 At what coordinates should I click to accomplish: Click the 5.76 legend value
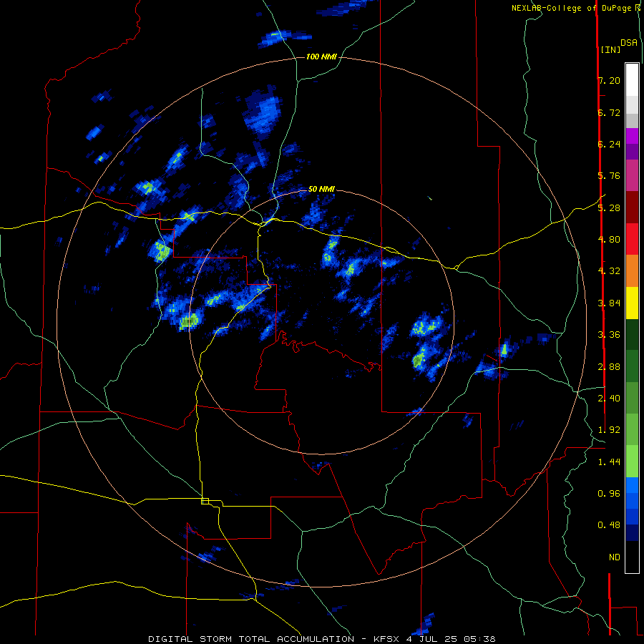[x=609, y=176]
